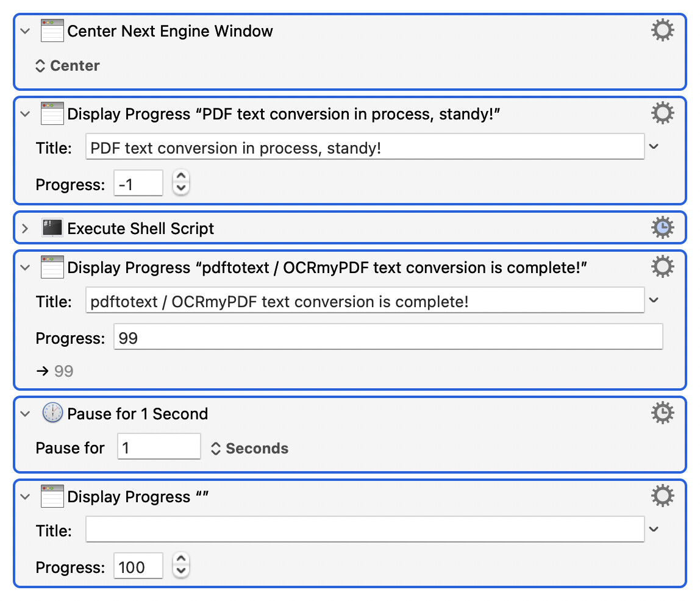The width and height of the screenshot is (700, 601).
Task: Open gear menu for PDF text conversion action
Action: (662, 113)
